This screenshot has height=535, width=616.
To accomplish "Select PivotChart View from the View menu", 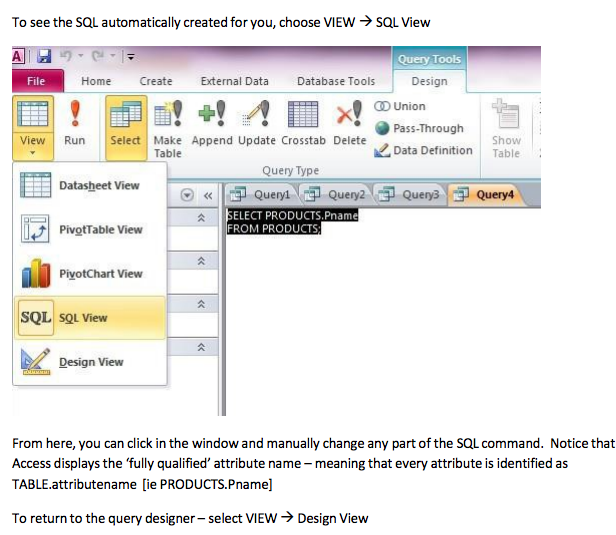I will [x=90, y=273].
